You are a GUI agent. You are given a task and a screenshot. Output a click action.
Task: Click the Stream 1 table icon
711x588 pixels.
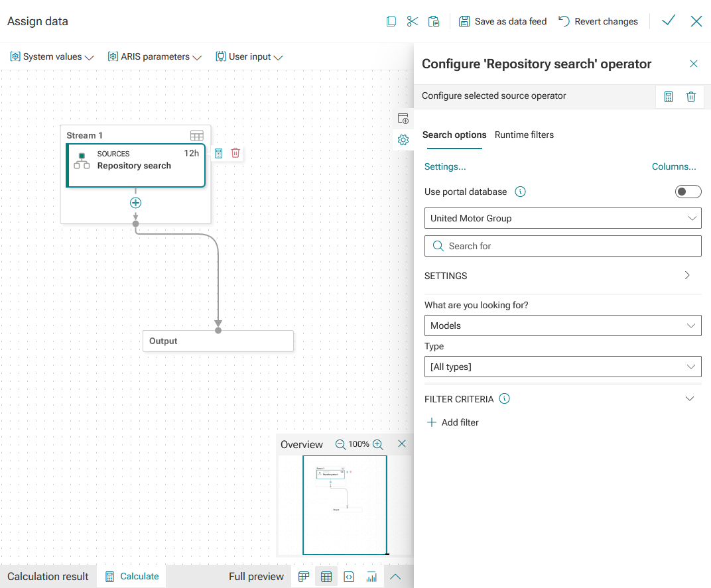[196, 135]
